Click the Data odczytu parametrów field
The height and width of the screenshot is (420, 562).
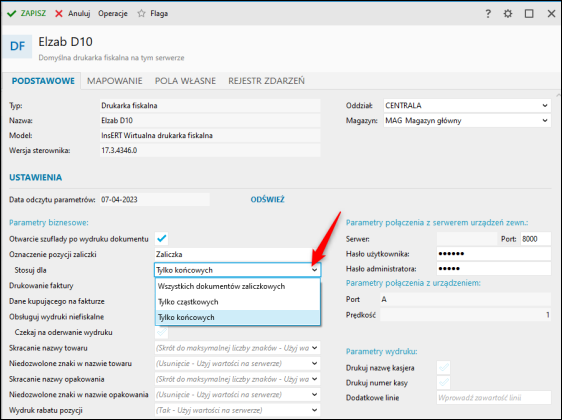[x=154, y=200]
